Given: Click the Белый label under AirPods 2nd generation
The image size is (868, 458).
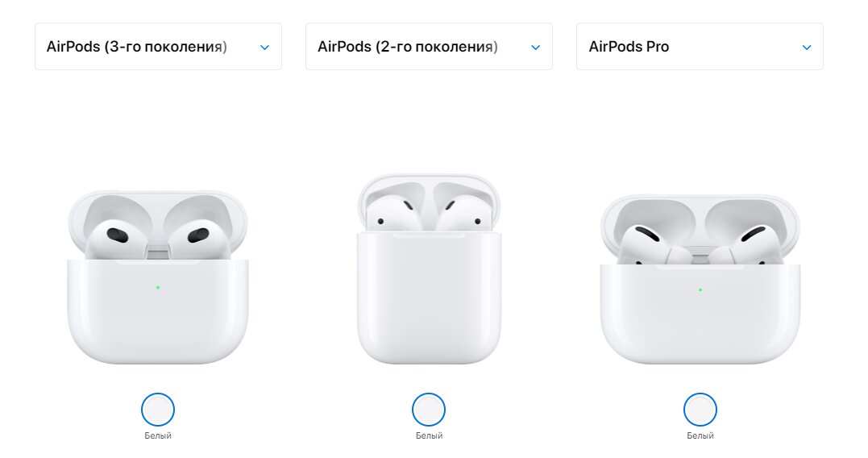Looking at the screenshot, I should pos(429,436).
